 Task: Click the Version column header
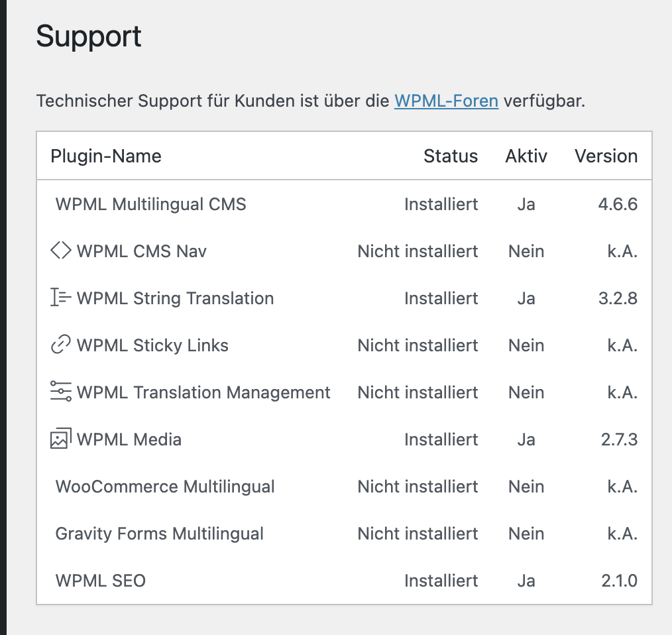click(606, 156)
